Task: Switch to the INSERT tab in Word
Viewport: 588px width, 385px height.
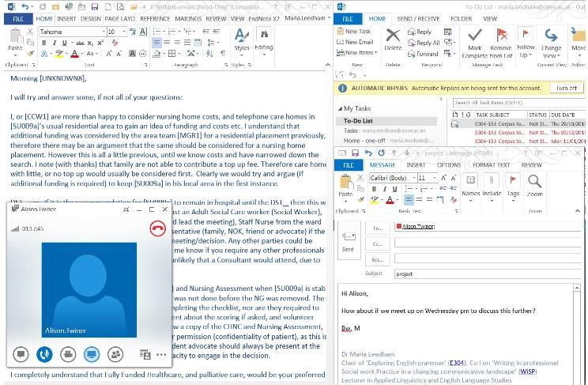Action: tap(66, 19)
